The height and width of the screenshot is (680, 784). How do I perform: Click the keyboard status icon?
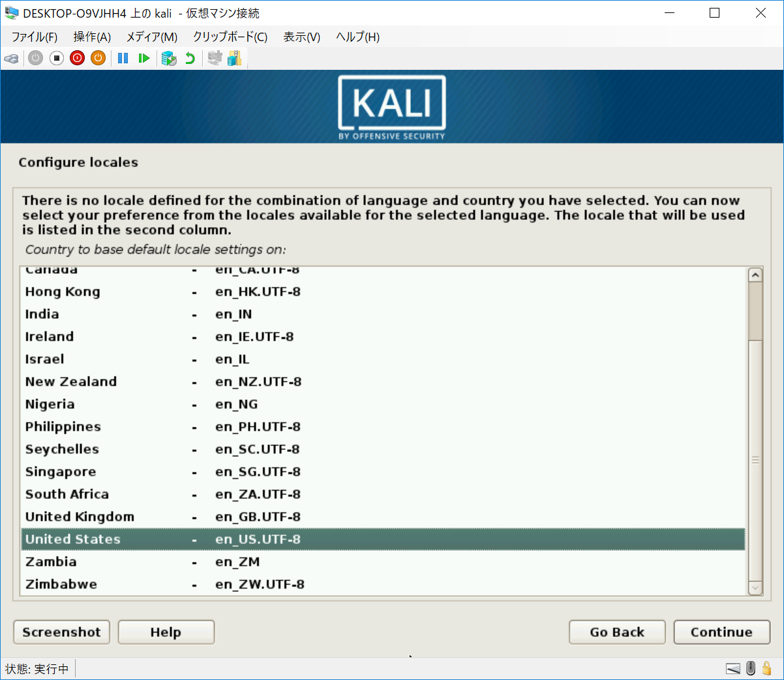(733, 668)
